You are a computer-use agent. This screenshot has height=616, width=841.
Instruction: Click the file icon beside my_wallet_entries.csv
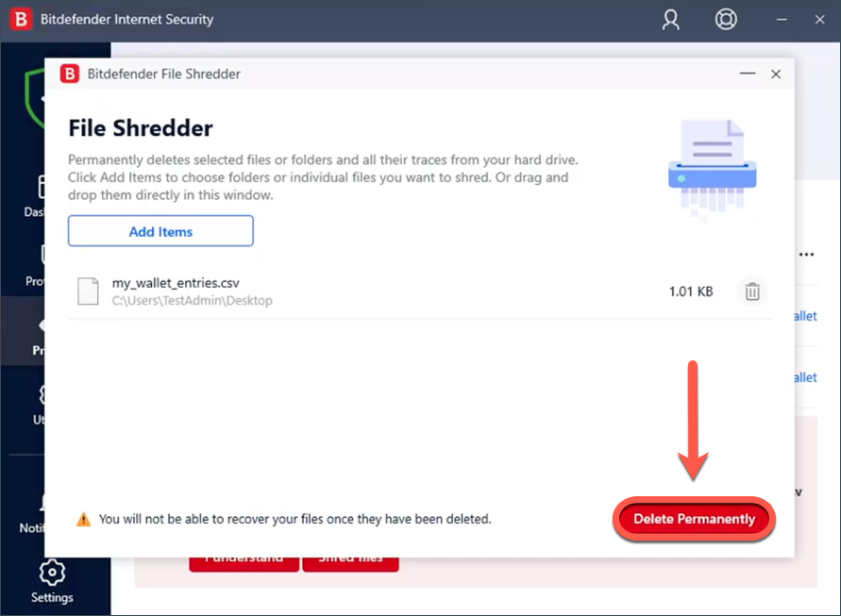coord(88,291)
